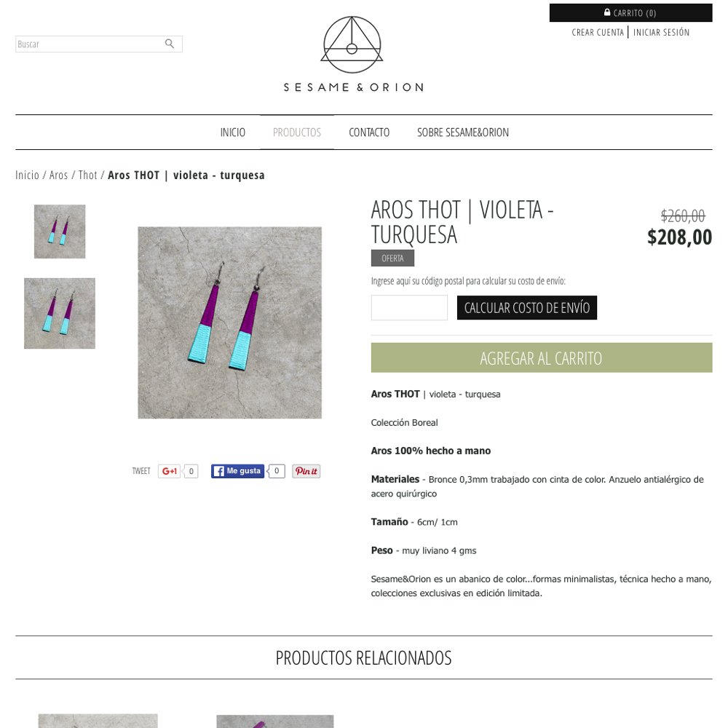Select second earring thumbnail image
This screenshot has height=728, width=728.
(x=60, y=313)
